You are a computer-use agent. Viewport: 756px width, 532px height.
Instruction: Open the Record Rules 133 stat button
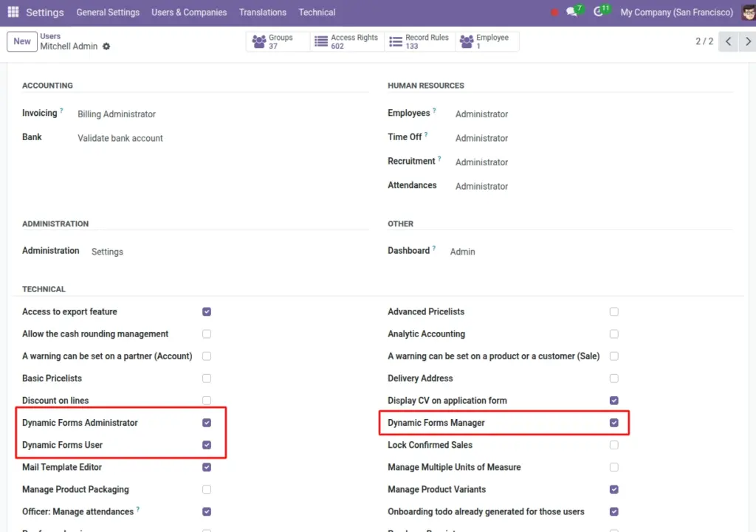coord(419,41)
